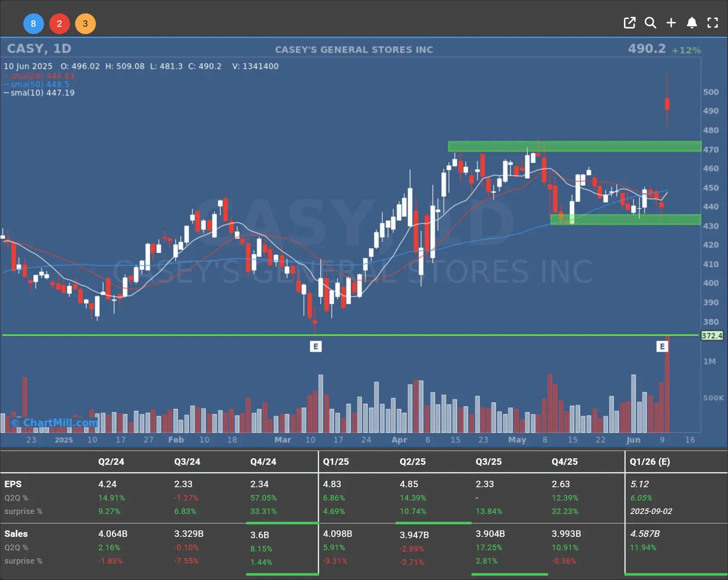This screenshot has height=580, width=728.
Task: Toggle fullscreen chart mode icon
Action: [x=712, y=23]
